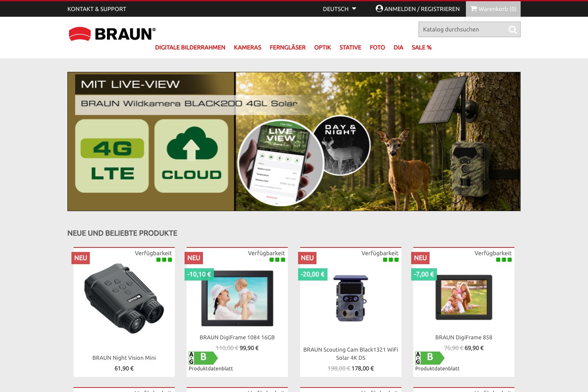Open the KAMERAS menu
The image size is (588, 392).
[x=247, y=47]
